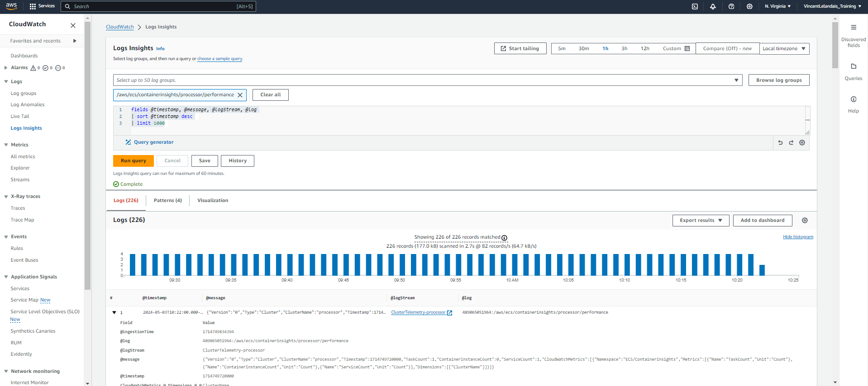Open Log Anomalies in sidebar
The height and width of the screenshot is (386, 868).
click(28, 105)
